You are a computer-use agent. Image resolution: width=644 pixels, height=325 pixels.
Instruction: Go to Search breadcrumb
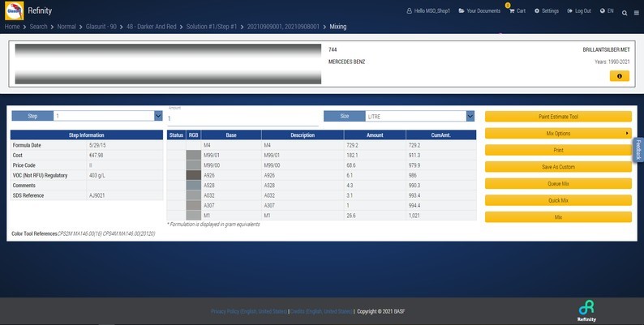click(38, 27)
